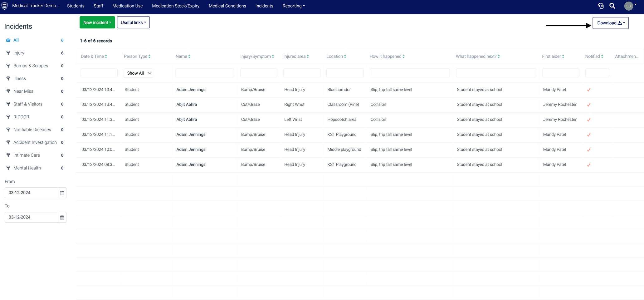This screenshot has width=644, height=300.
Task: Filter incidents by Bumps & Scrapes
Action: 31,66
